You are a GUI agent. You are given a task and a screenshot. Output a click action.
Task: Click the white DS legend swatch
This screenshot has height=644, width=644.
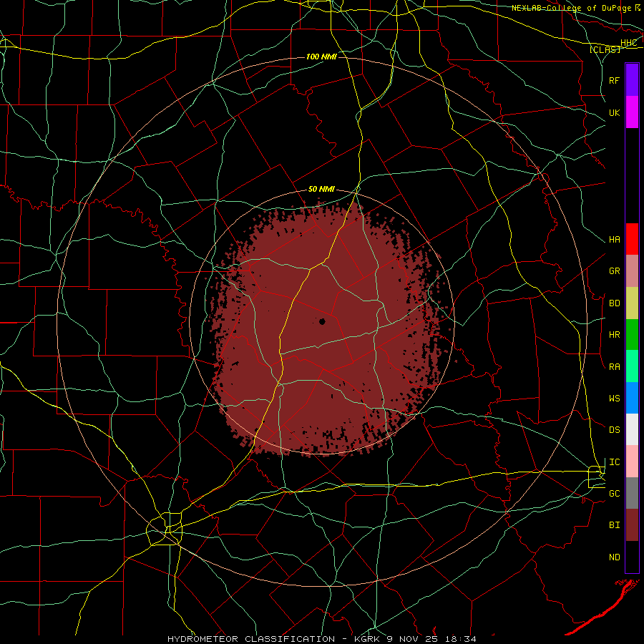coord(632,429)
